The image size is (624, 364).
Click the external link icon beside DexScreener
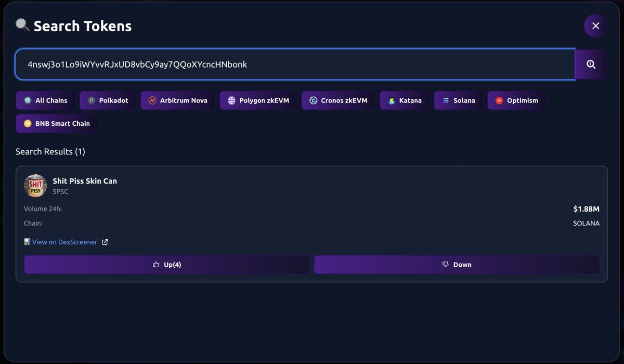pos(105,242)
